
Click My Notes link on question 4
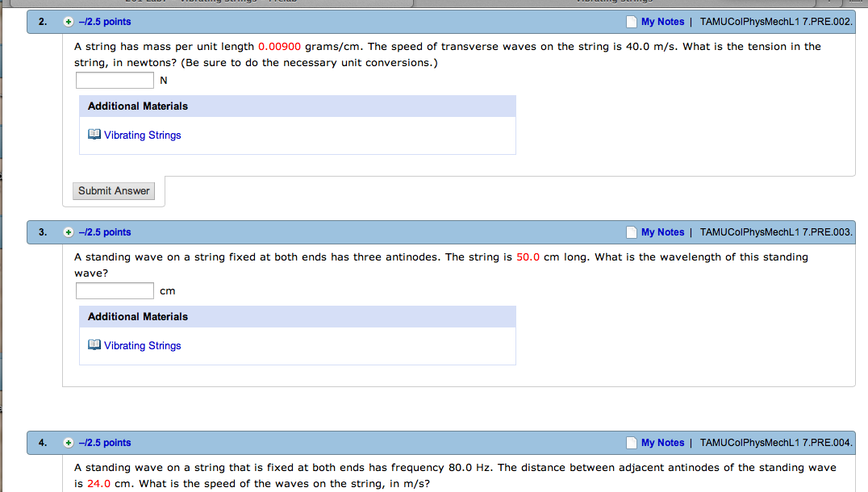point(663,442)
